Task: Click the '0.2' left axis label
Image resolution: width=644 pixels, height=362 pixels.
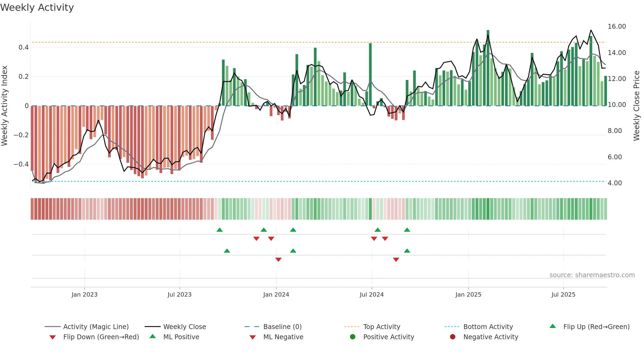Action: (x=24, y=77)
